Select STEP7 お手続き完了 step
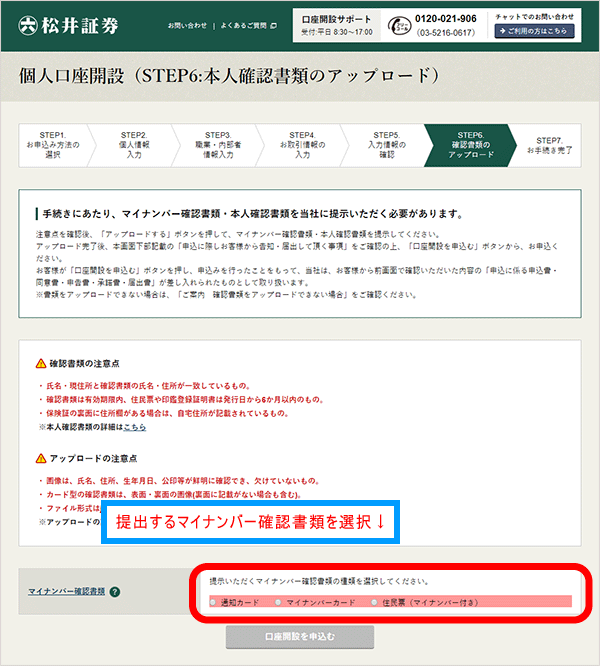Image resolution: width=600 pixels, height=666 pixels. point(549,145)
